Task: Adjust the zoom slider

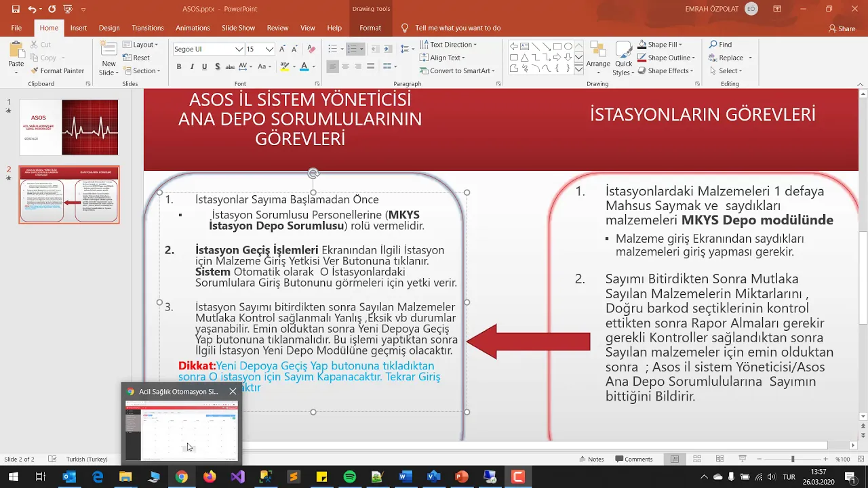Action: [x=793, y=459]
